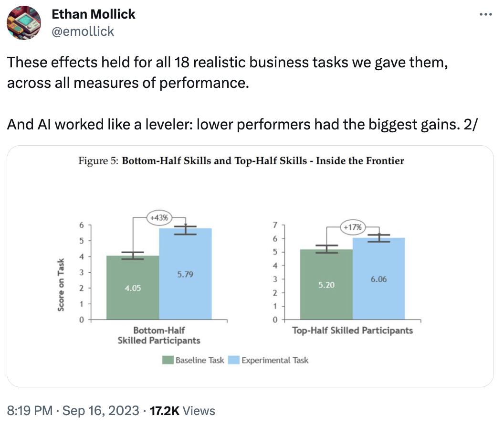Click the green bar labeled 4.05
The image size is (504, 427).
point(133,288)
